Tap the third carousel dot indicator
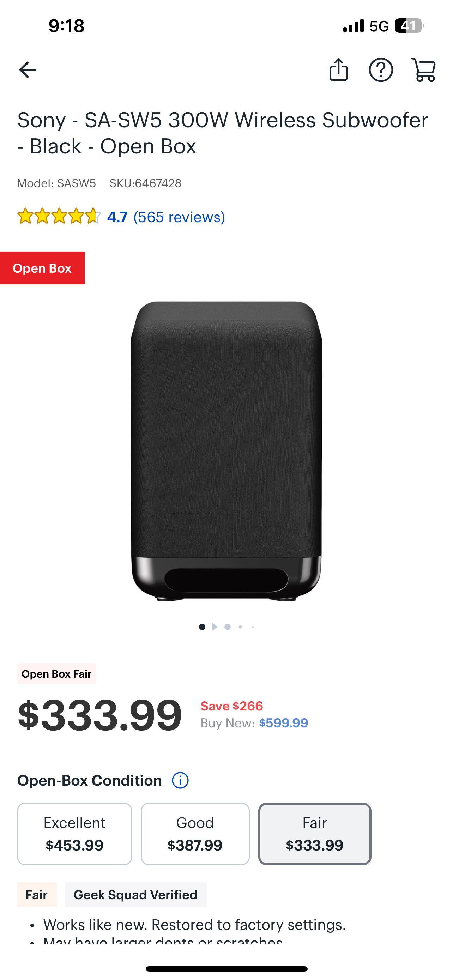 pos(228,627)
